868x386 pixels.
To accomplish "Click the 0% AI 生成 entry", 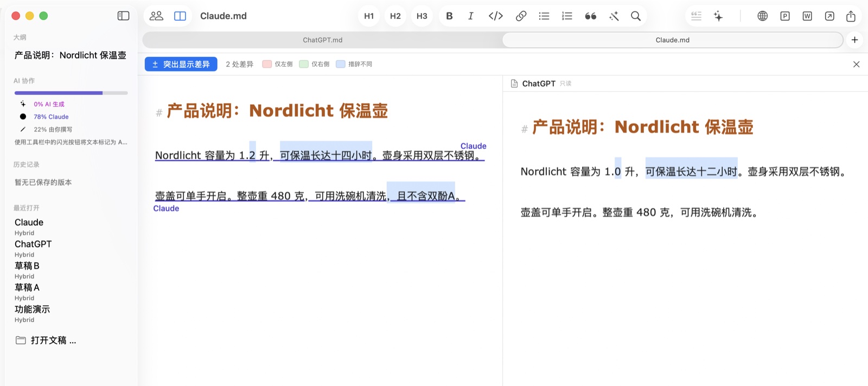I will click(49, 104).
